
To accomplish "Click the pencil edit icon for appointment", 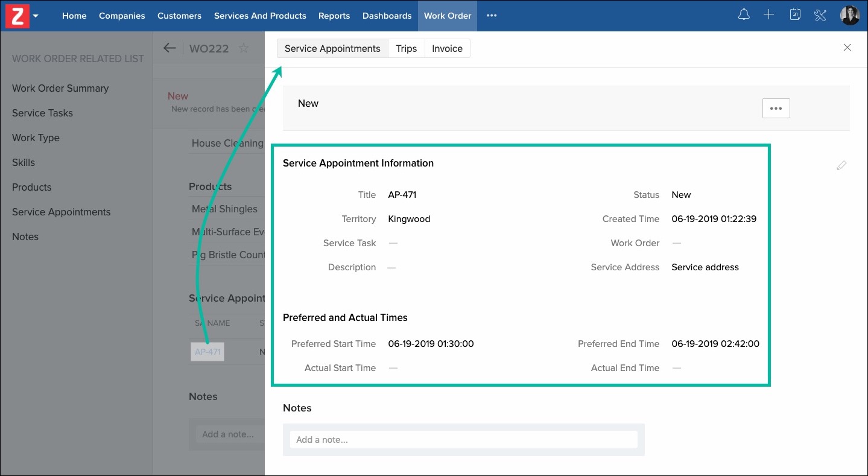I will click(x=841, y=165).
